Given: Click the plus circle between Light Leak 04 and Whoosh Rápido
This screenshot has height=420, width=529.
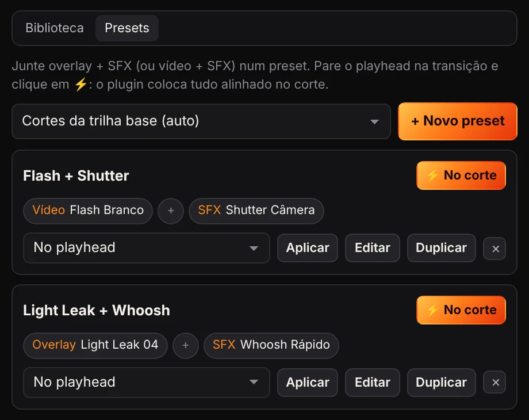Looking at the screenshot, I should 185,345.
